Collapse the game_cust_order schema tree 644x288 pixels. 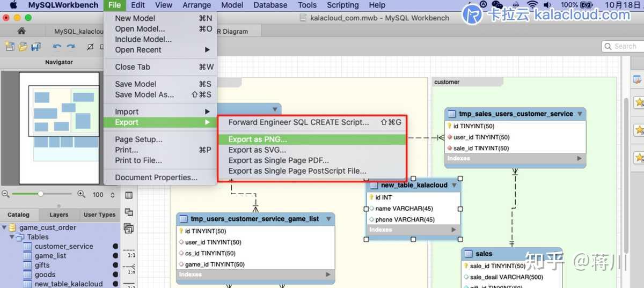(x=4, y=227)
